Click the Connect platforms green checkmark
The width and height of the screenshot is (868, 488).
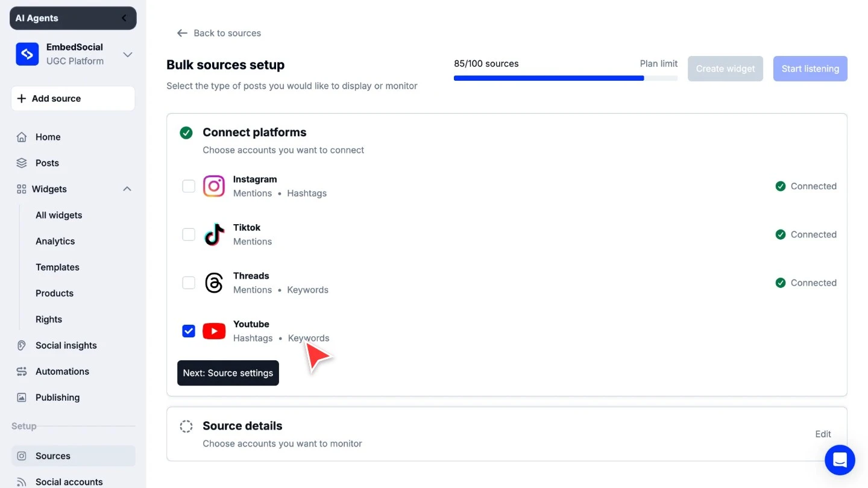coord(186,133)
